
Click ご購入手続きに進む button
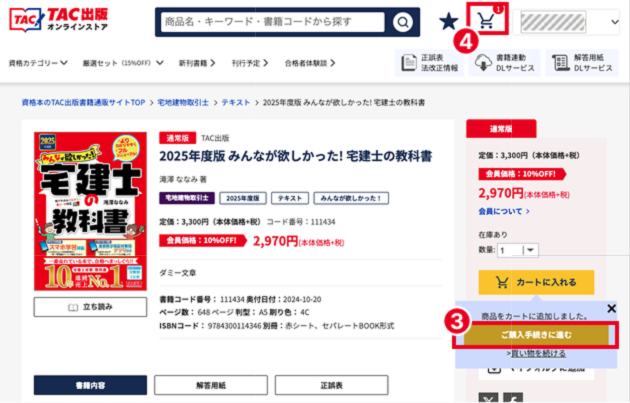(536, 335)
